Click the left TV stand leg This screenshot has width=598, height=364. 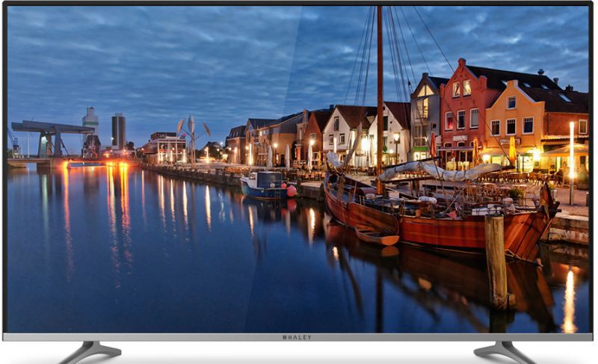coord(91,351)
